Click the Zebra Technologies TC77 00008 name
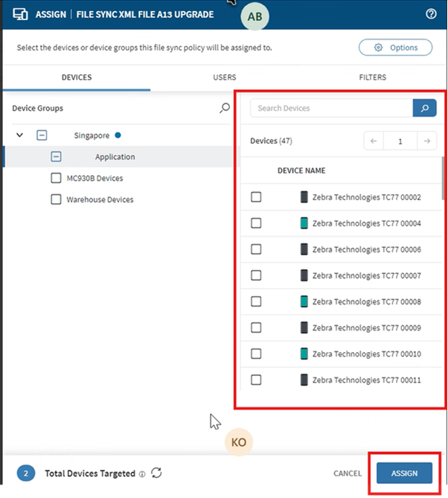 [367, 301]
